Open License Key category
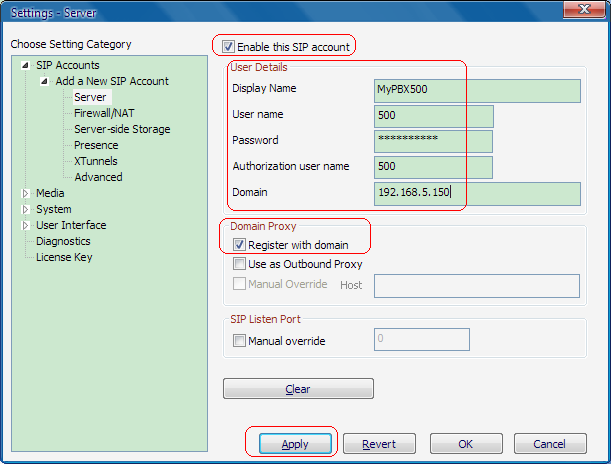Image resolution: width=611 pixels, height=464 pixels. (64, 257)
